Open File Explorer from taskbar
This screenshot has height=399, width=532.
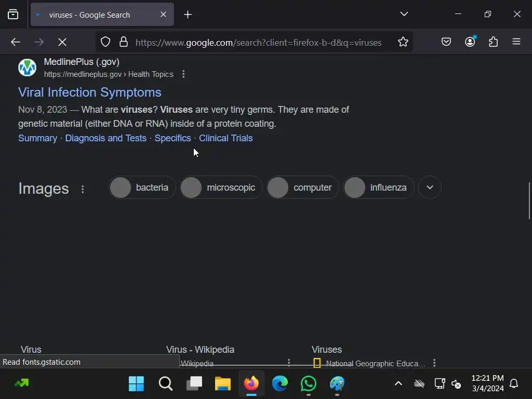pos(223,384)
